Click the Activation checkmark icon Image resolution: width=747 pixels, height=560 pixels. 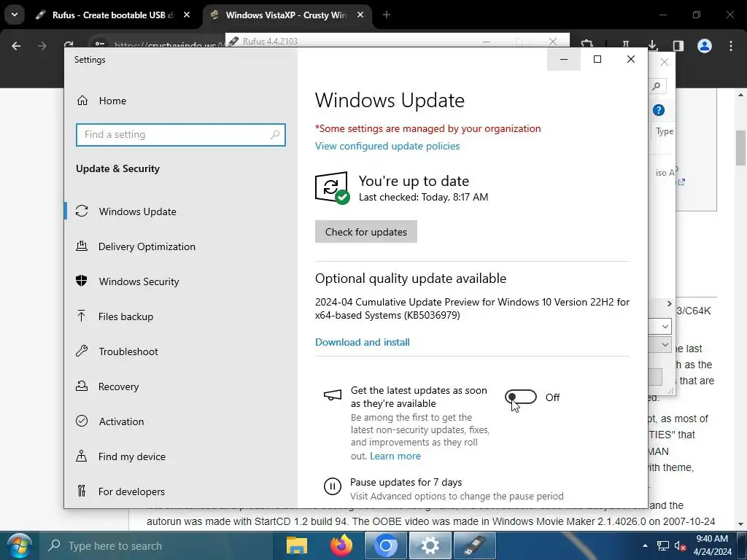82,421
